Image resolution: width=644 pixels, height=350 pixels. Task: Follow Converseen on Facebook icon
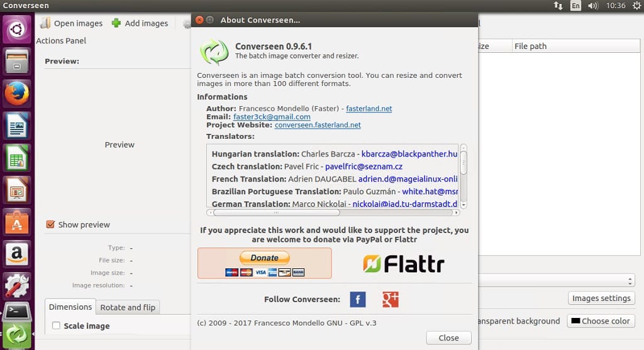(358, 300)
